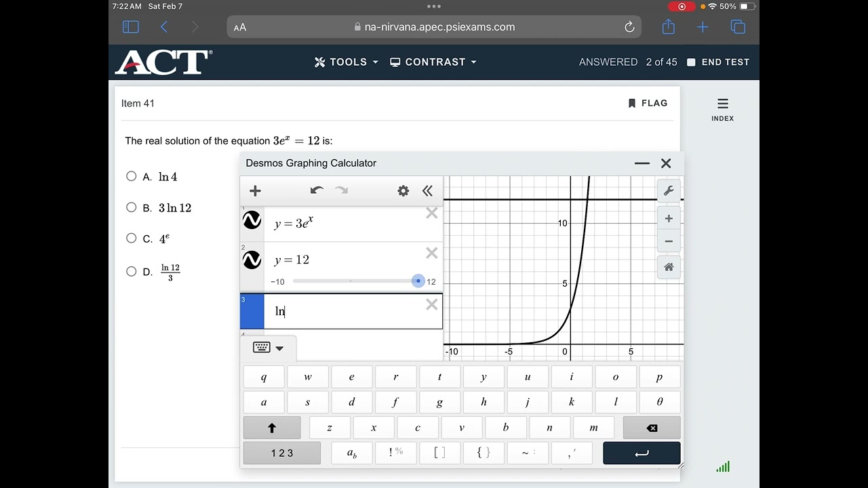
Task: Click the END TEST button
Action: click(x=718, y=62)
